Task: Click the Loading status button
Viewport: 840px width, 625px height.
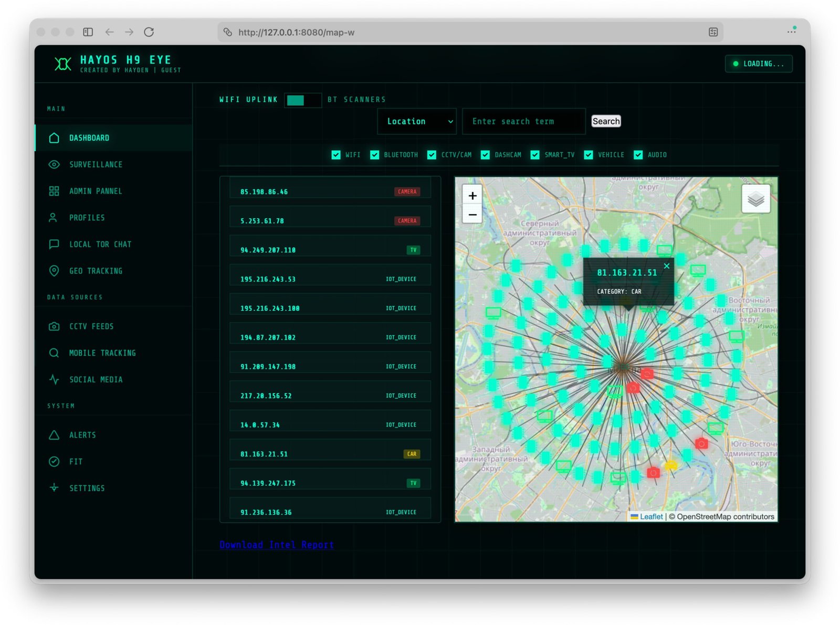Action: click(759, 64)
